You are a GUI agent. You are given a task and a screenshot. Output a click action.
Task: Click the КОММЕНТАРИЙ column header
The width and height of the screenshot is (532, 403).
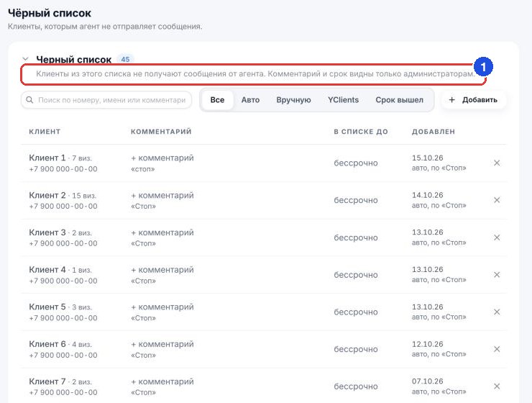[x=161, y=132]
